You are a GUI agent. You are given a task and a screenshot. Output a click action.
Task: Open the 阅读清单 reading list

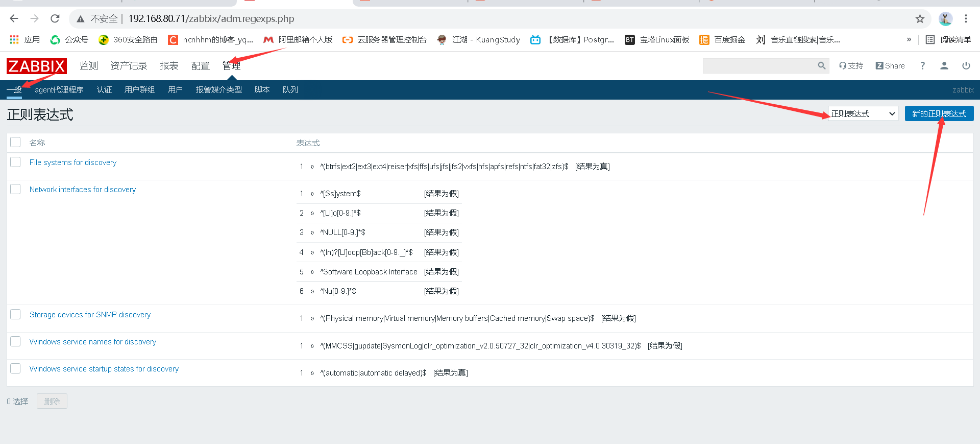948,40
